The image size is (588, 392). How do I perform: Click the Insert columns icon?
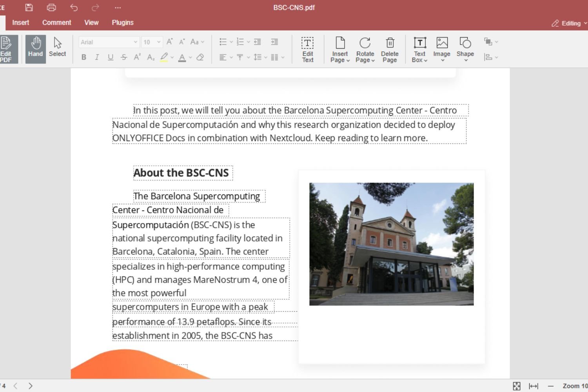(x=274, y=58)
